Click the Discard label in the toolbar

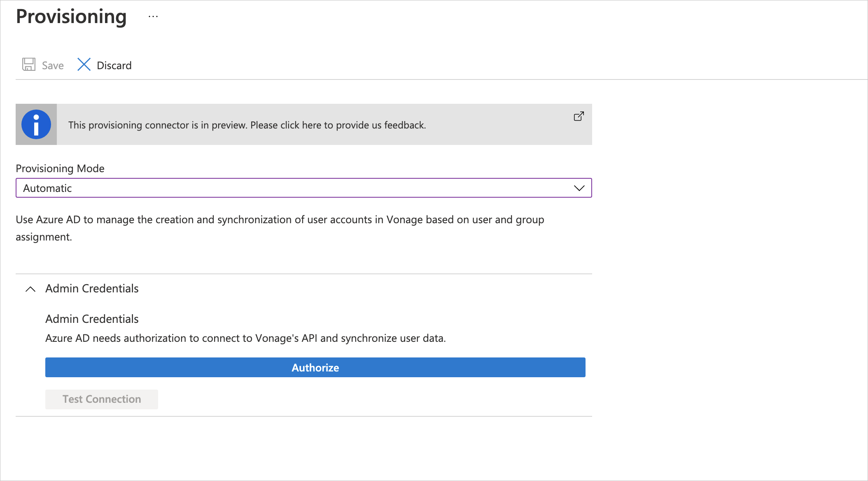114,65
